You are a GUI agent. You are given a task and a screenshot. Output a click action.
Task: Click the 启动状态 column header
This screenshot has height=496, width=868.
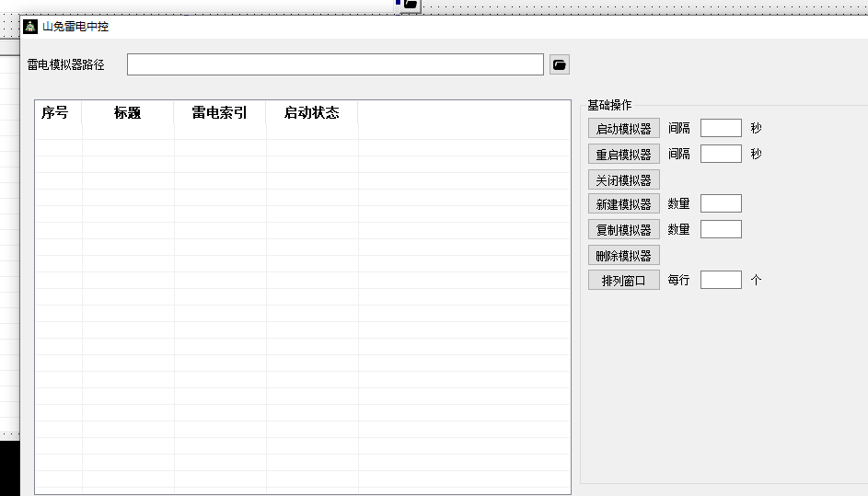312,113
